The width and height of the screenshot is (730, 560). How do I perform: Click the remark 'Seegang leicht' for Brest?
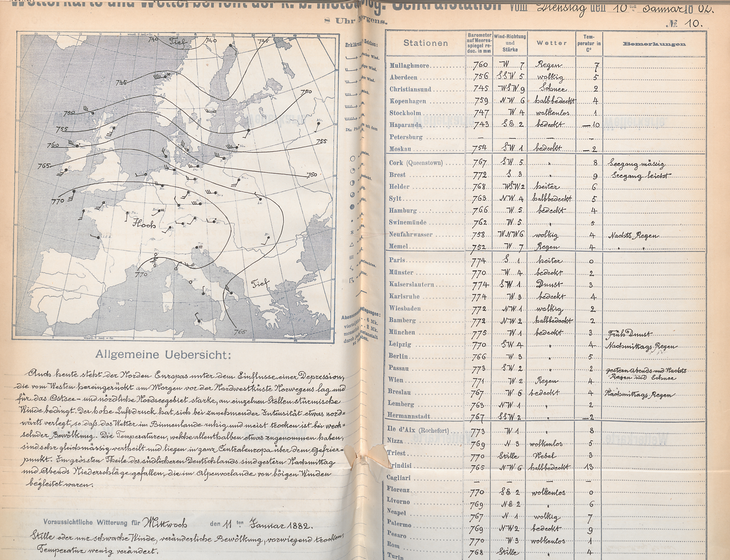[641, 176]
